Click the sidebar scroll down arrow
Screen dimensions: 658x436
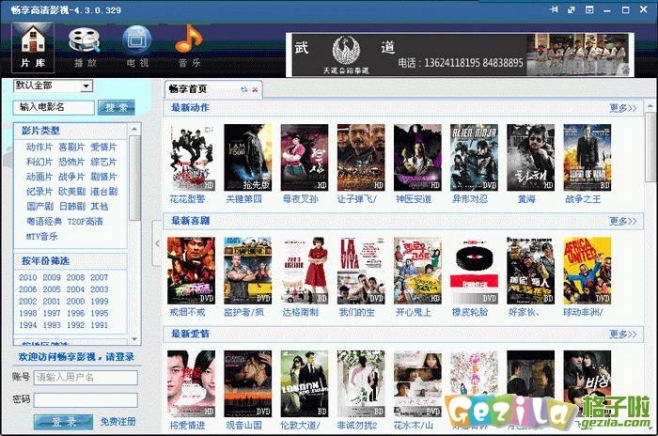pos(134,339)
